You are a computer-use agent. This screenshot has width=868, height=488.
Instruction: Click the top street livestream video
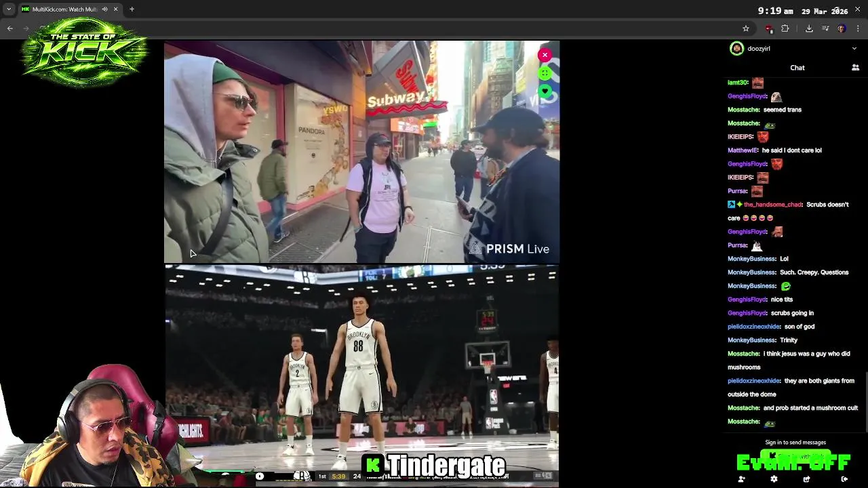tap(361, 152)
